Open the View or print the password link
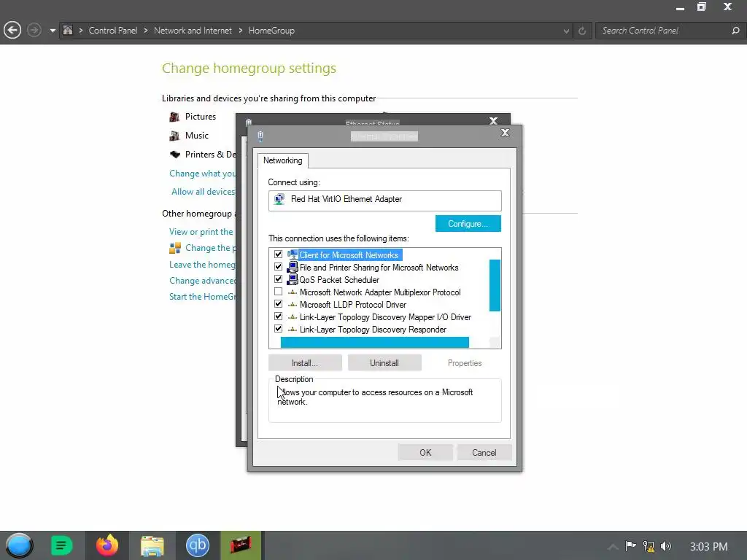The image size is (747, 560). tap(201, 232)
